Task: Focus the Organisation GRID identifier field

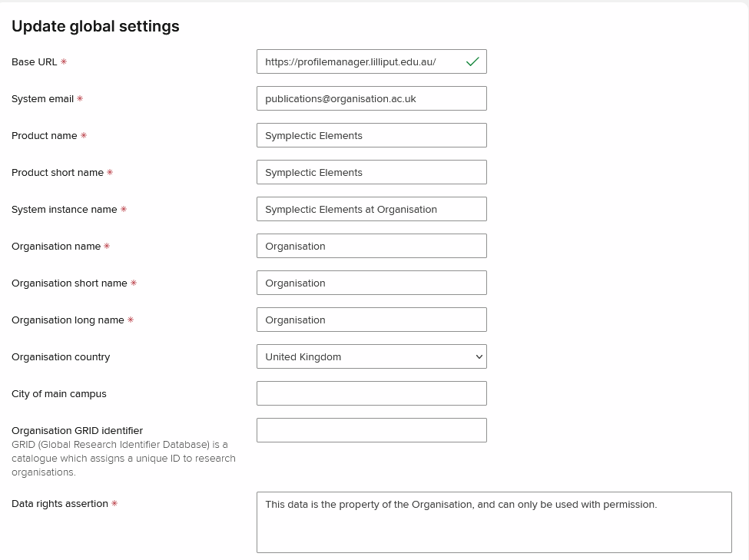Action: (371, 430)
